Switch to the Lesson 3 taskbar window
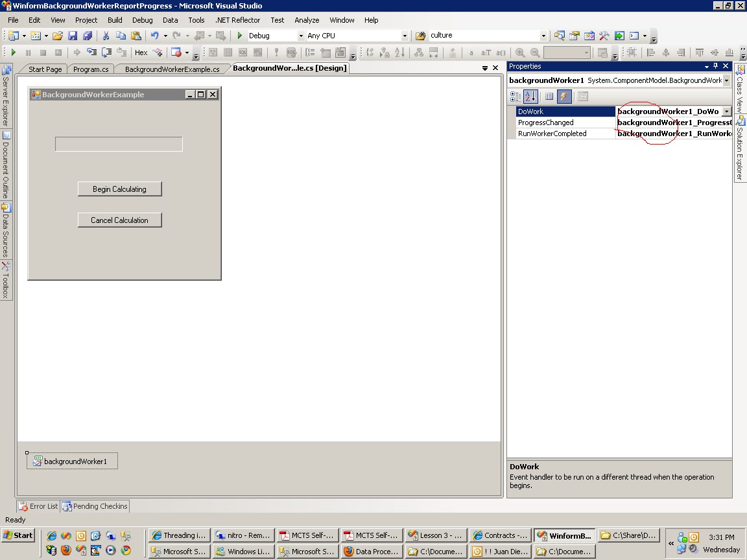Viewport: 747px width, 560px height. click(x=436, y=536)
